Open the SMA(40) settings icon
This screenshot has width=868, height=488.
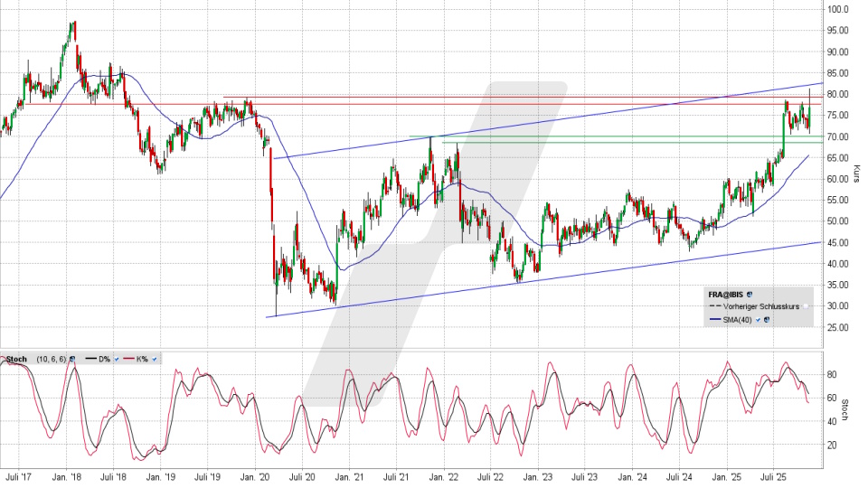pyautogui.click(x=768, y=319)
